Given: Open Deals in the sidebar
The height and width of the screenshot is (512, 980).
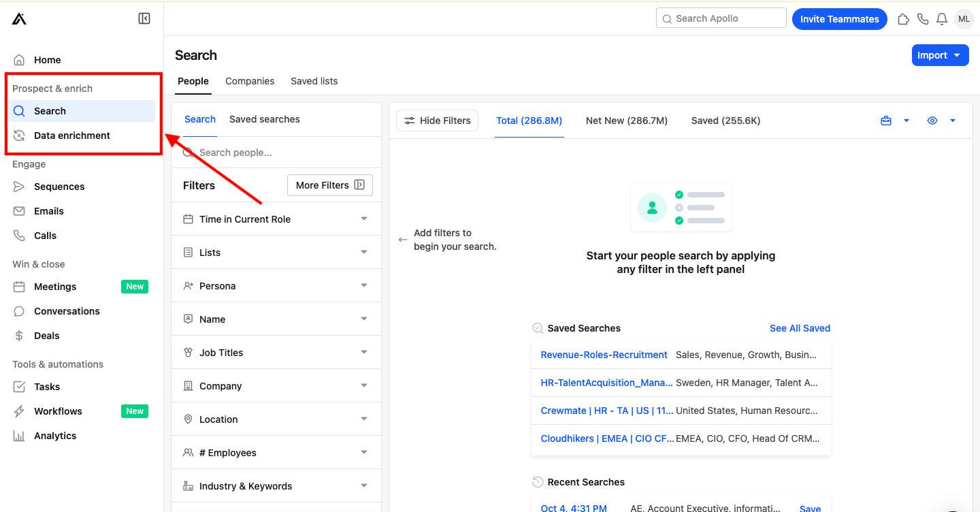Looking at the screenshot, I should tap(82, 336).
